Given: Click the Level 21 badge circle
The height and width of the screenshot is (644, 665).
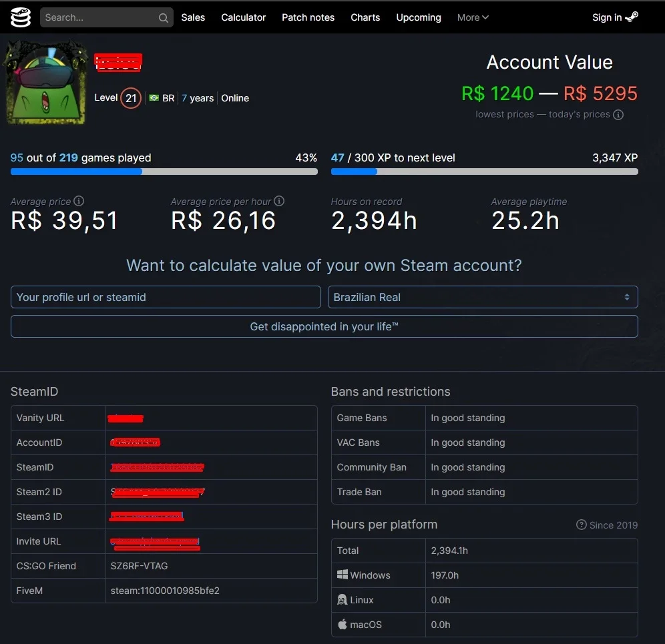Looking at the screenshot, I should (x=131, y=98).
